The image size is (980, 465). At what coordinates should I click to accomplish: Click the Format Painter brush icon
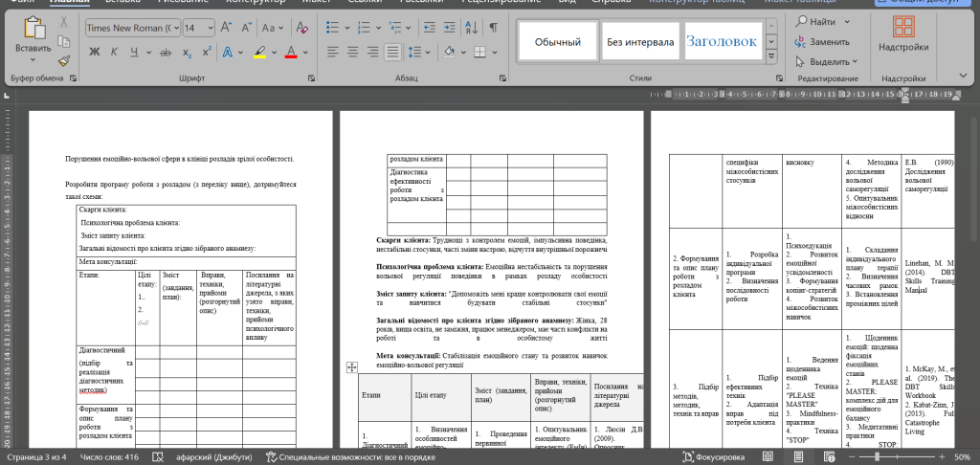click(64, 59)
